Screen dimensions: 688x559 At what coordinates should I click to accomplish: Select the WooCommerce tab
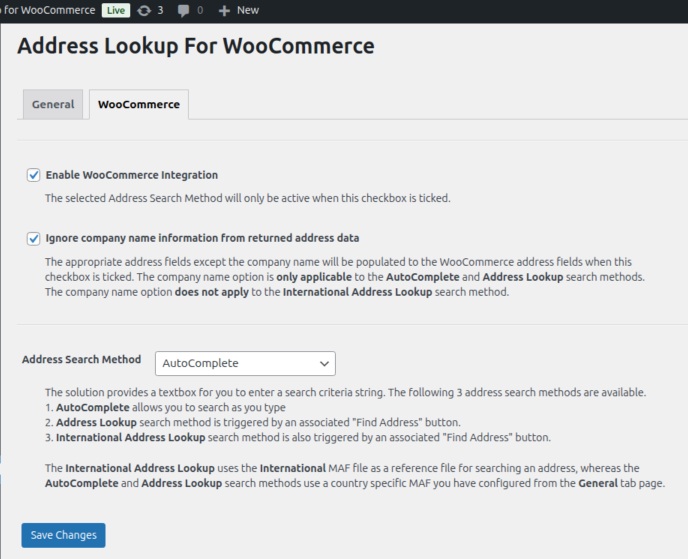click(x=139, y=104)
